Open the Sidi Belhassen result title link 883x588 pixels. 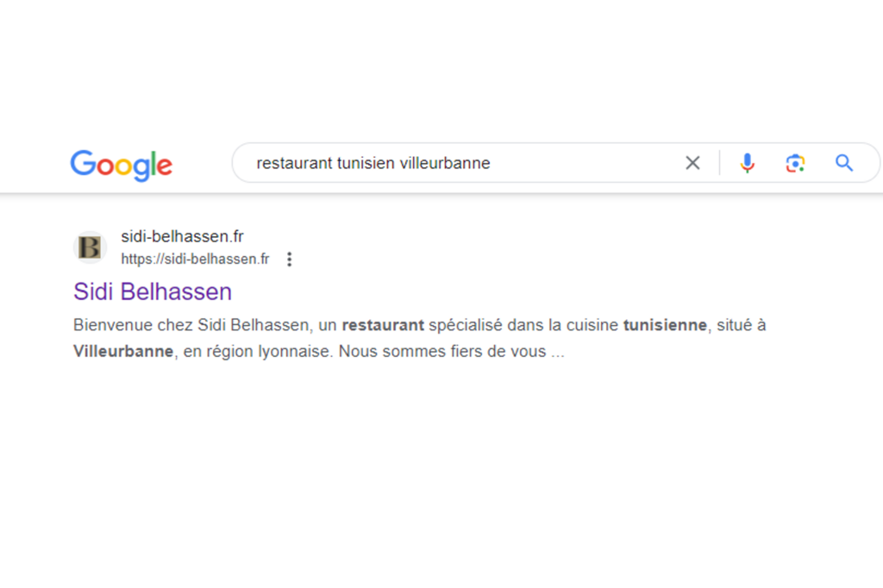(153, 291)
